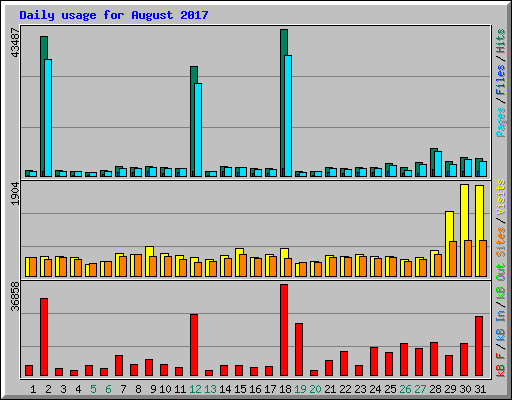Click day 6 weekend label
The image size is (512, 400).
click(108, 389)
